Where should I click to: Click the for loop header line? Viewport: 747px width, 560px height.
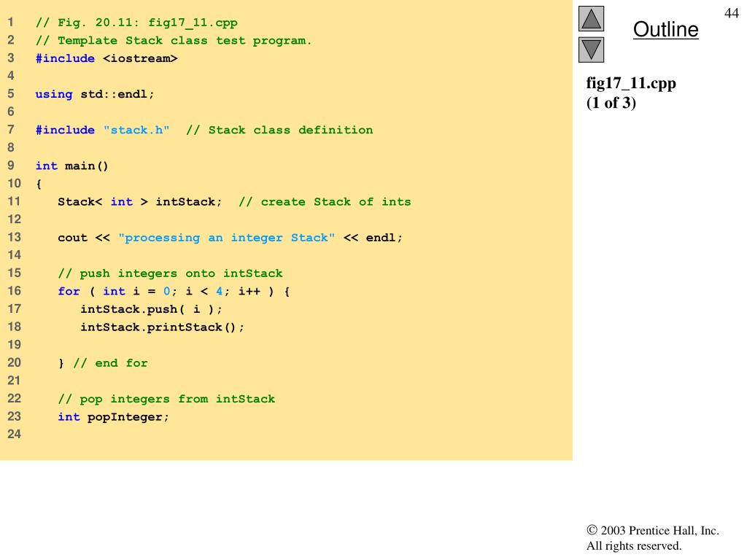[x=174, y=291]
